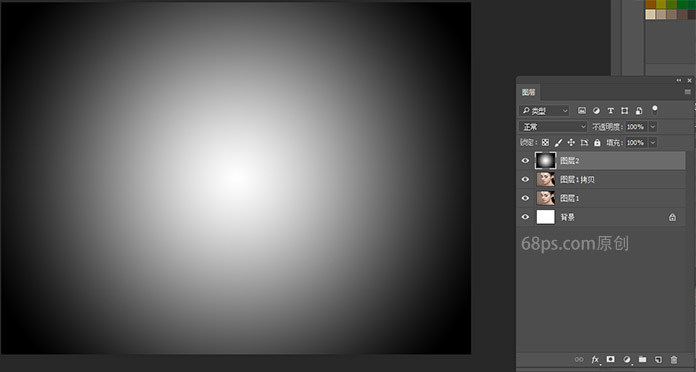696x372 pixels.
Task: Open the 填充 fill slider arrow
Action: (x=652, y=142)
